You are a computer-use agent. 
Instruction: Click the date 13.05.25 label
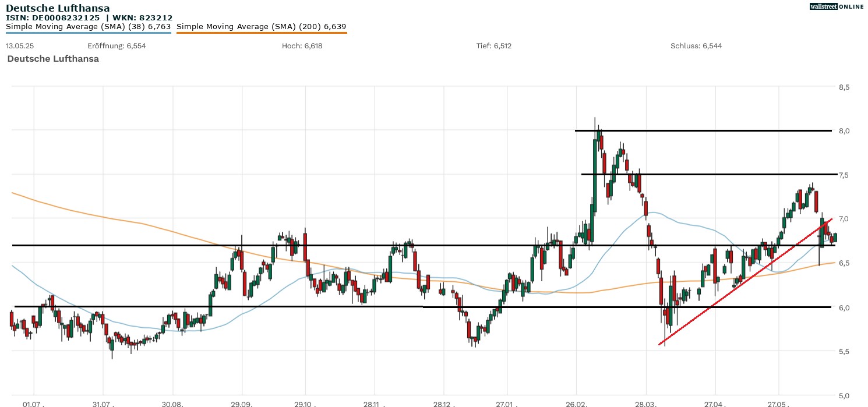pos(20,45)
